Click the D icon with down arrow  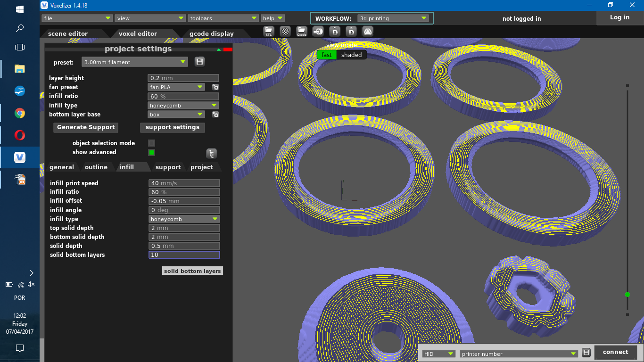(x=335, y=32)
